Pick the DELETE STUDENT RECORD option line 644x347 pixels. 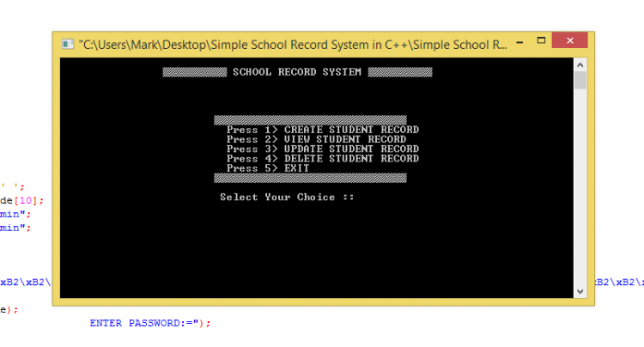(x=322, y=158)
